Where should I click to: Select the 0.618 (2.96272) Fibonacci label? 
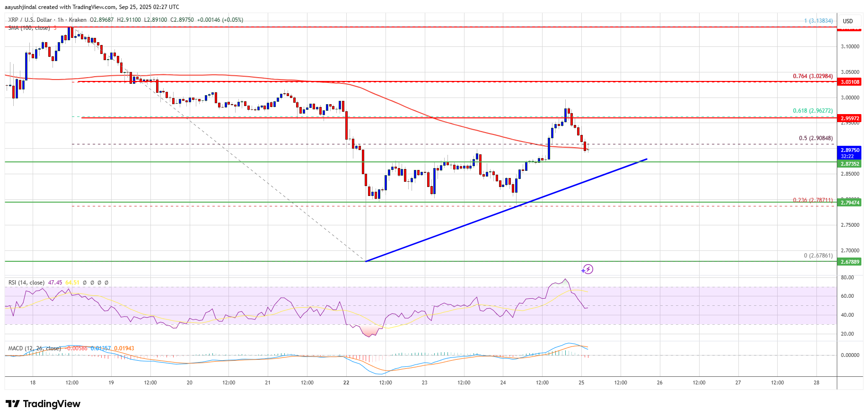click(x=813, y=111)
